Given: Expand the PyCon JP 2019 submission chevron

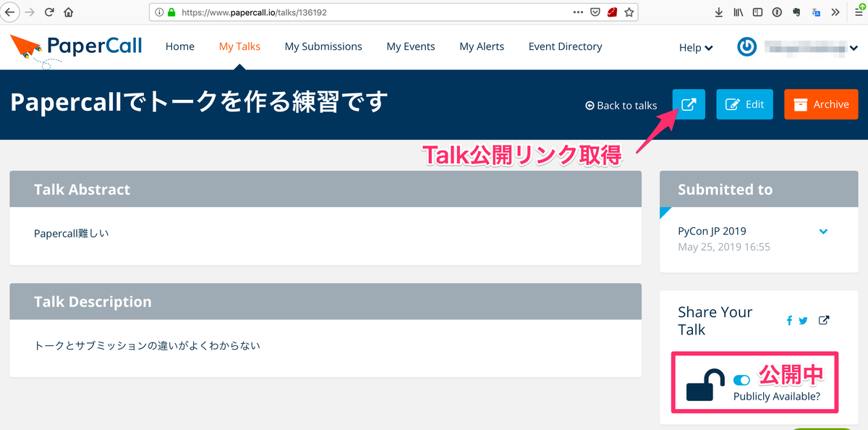Looking at the screenshot, I should tap(823, 232).
